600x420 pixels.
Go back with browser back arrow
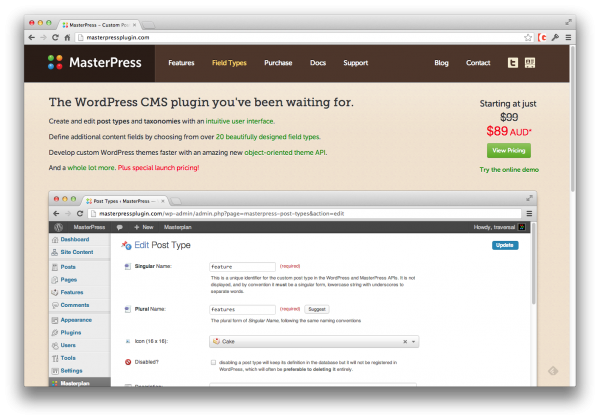[32, 37]
